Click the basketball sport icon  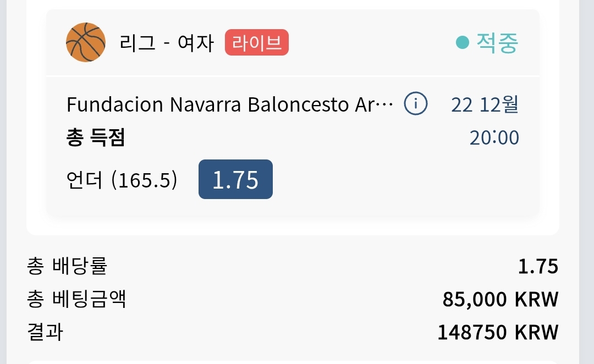86,42
